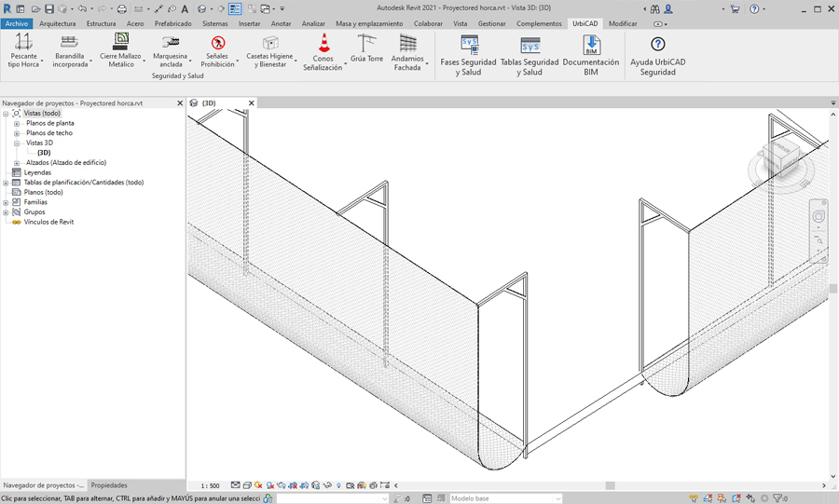Screen dimensions: 839x504
Task: Open Documentación BIM
Action: 590,54
